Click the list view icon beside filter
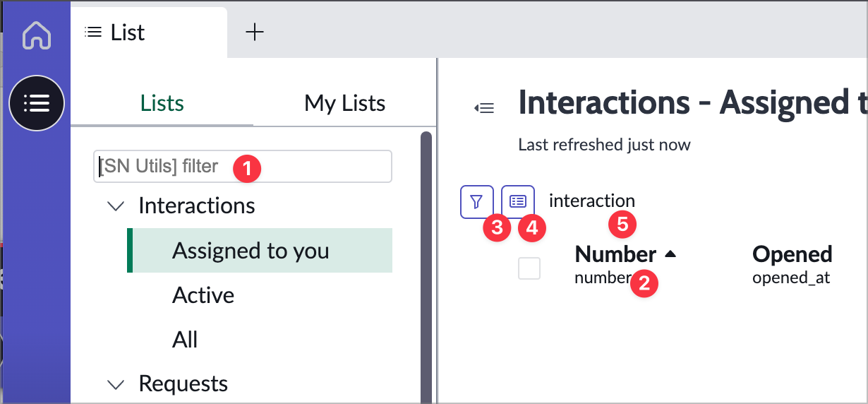Image resolution: width=868 pixels, height=404 pixels. point(518,202)
